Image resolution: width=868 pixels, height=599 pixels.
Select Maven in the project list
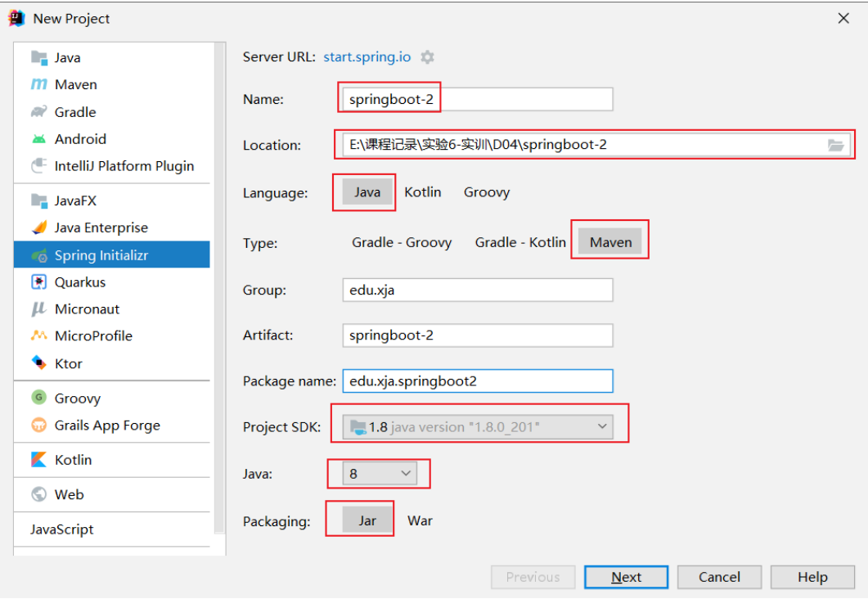click(112, 85)
